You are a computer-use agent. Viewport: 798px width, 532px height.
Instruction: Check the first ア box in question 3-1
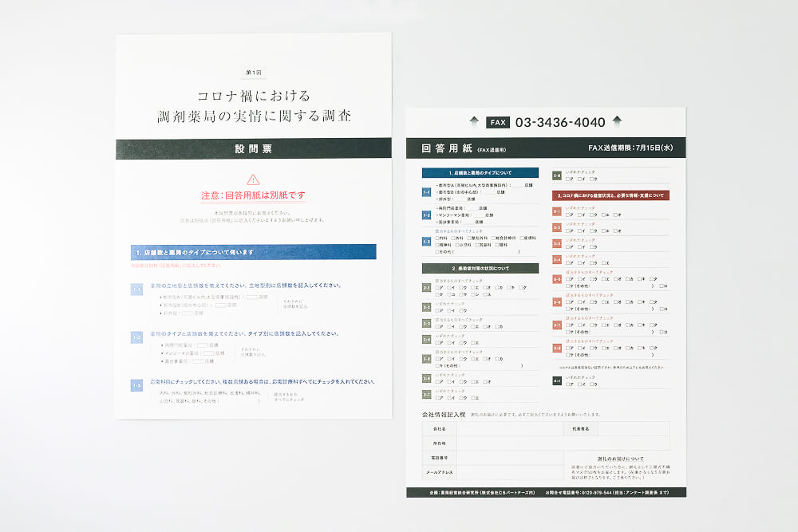(568, 215)
